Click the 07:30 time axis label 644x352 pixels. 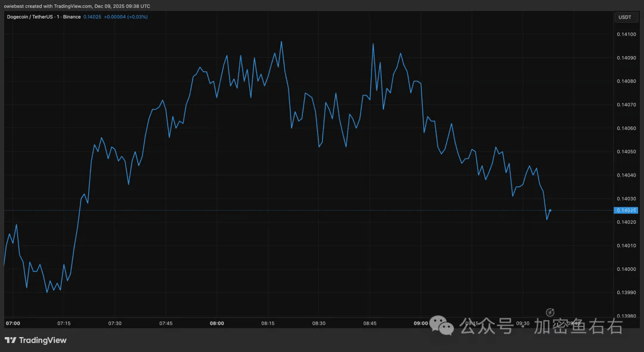pos(114,323)
